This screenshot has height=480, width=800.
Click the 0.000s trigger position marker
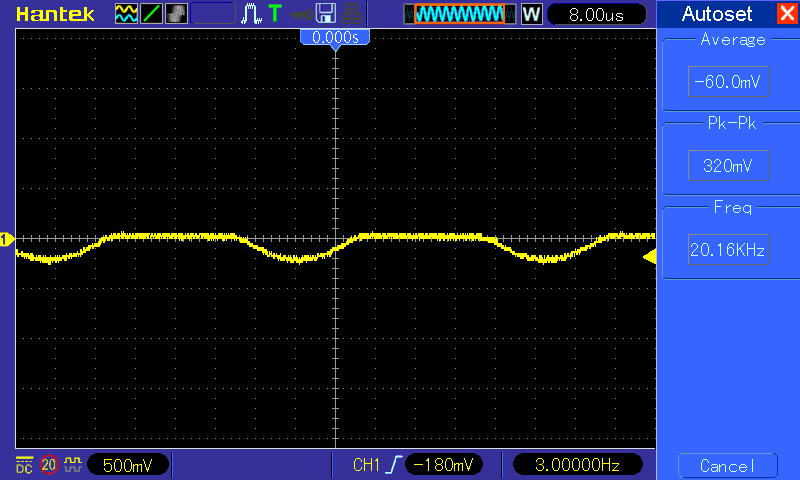(335, 38)
